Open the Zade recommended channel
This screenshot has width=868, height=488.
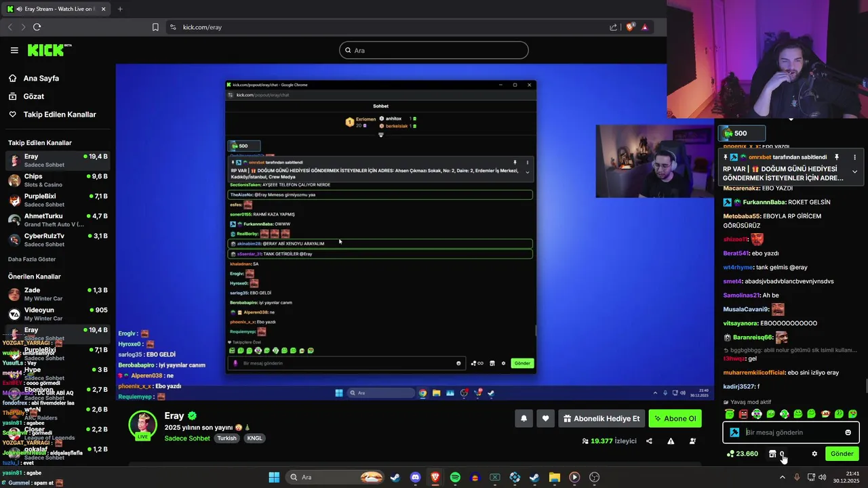point(58,294)
